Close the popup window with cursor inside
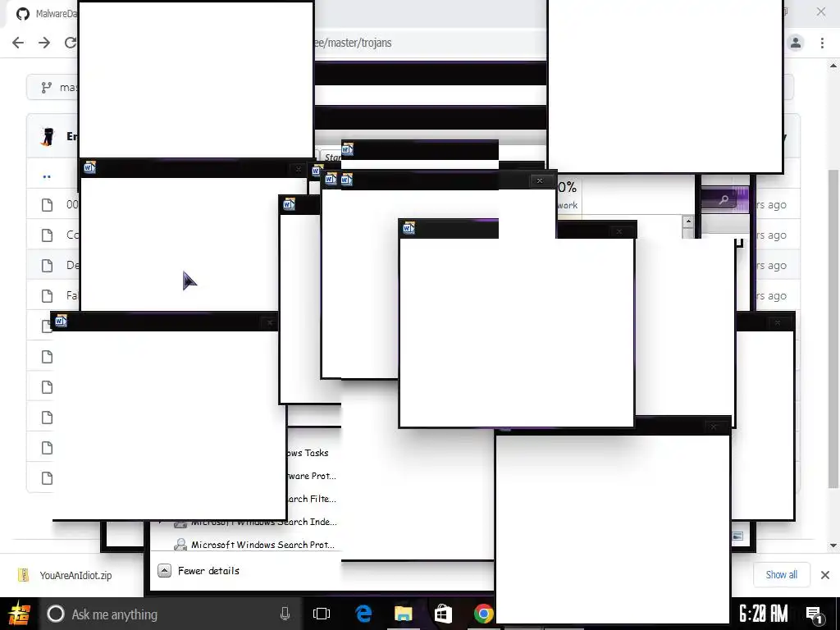This screenshot has height=630, width=840. click(x=299, y=169)
